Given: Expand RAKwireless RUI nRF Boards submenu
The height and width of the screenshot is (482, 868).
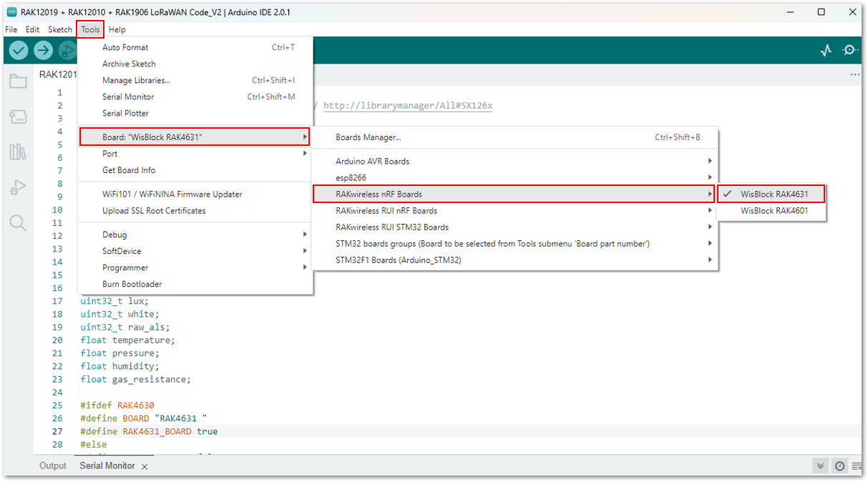Looking at the screenshot, I should pyautogui.click(x=515, y=210).
